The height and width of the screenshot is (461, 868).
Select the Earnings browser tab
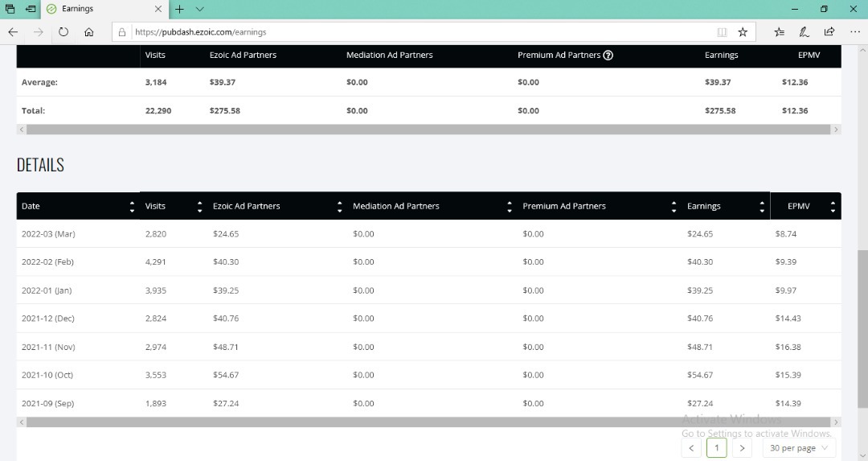click(104, 9)
